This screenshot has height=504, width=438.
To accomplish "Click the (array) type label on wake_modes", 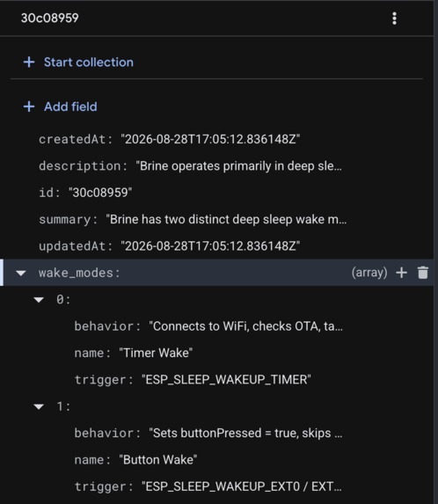I will [x=369, y=273].
